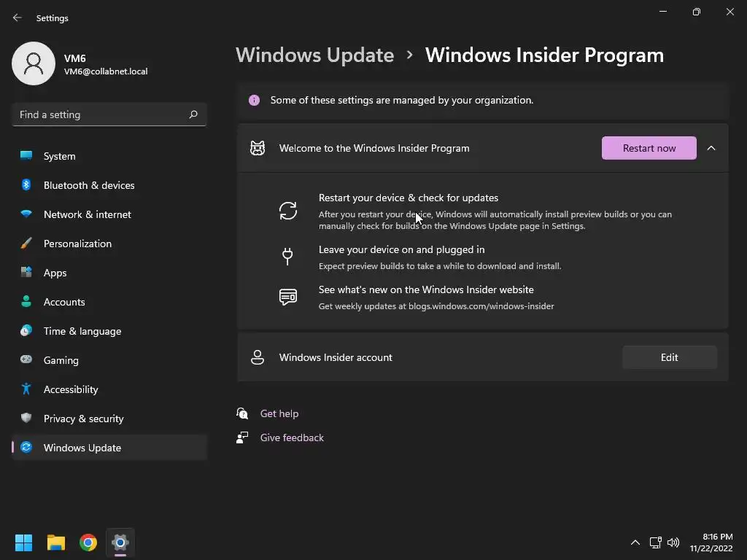Navigate back to Windows Update breadcrumb
This screenshot has width=747, height=560.
pyautogui.click(x=314, y=55)
